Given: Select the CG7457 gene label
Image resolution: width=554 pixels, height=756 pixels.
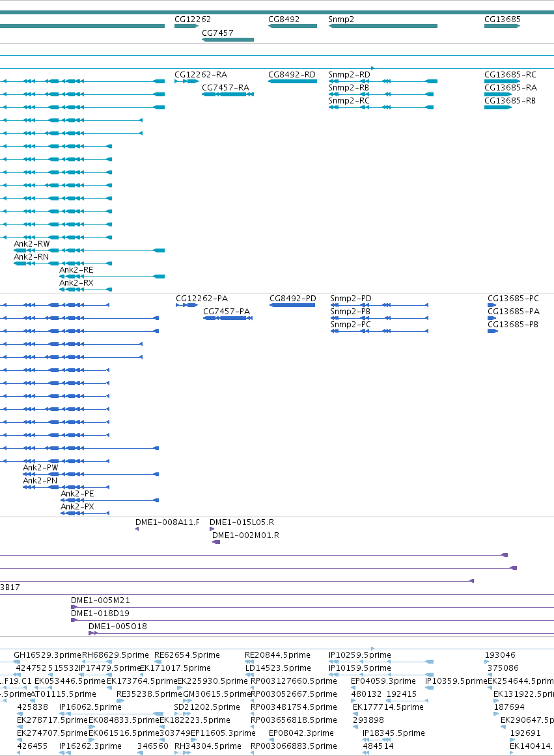Looking at the screenshot, I should coord(217,33).
